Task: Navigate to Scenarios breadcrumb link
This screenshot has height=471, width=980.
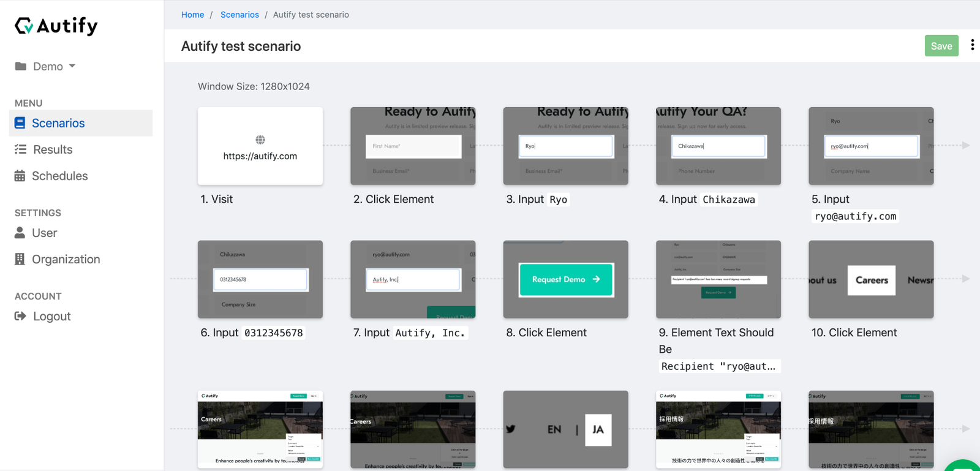Action: click(x=239, y=15)
